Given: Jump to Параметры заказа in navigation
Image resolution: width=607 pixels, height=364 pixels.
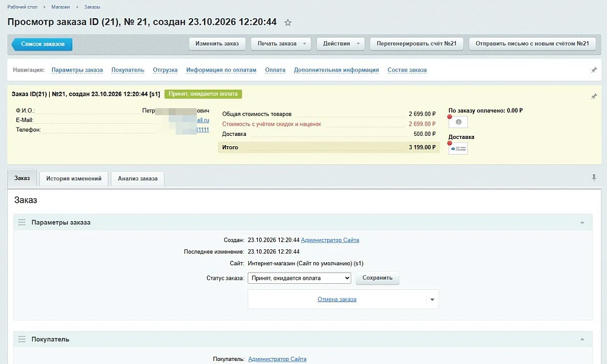Looking at the screenshot, I should point(77,70).
